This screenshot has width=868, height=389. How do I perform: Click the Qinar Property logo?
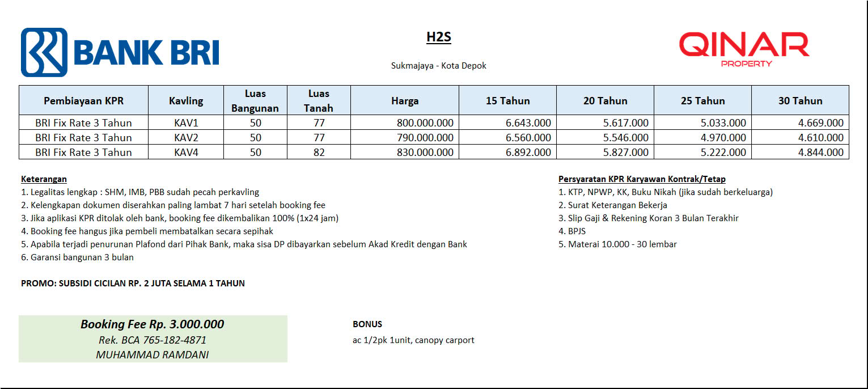pos(744,50)
